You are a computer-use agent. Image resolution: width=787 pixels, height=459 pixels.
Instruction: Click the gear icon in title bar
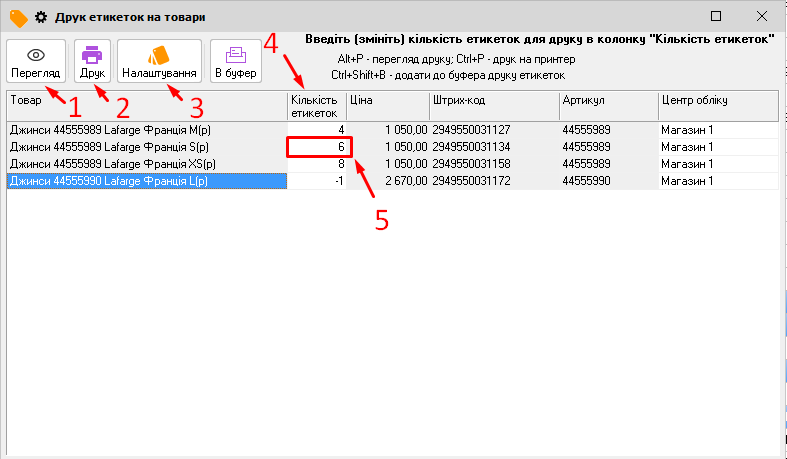click(42, 17)
